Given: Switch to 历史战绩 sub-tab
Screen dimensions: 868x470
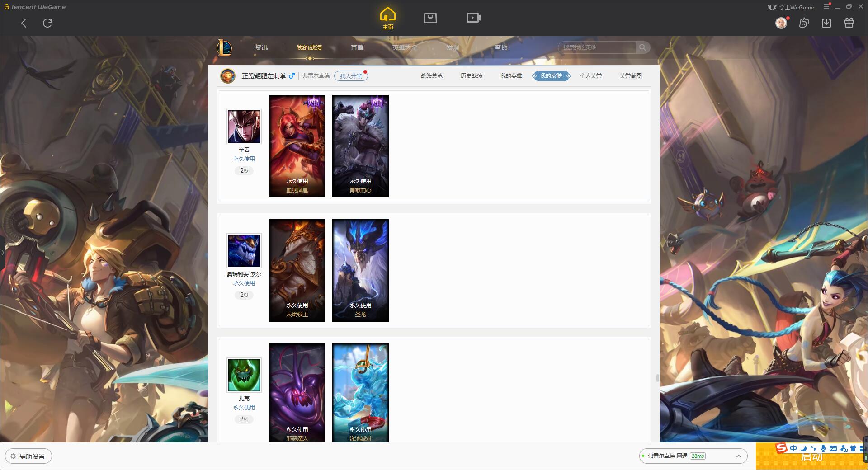Looking at the screenshot, I should pos(472,76).
